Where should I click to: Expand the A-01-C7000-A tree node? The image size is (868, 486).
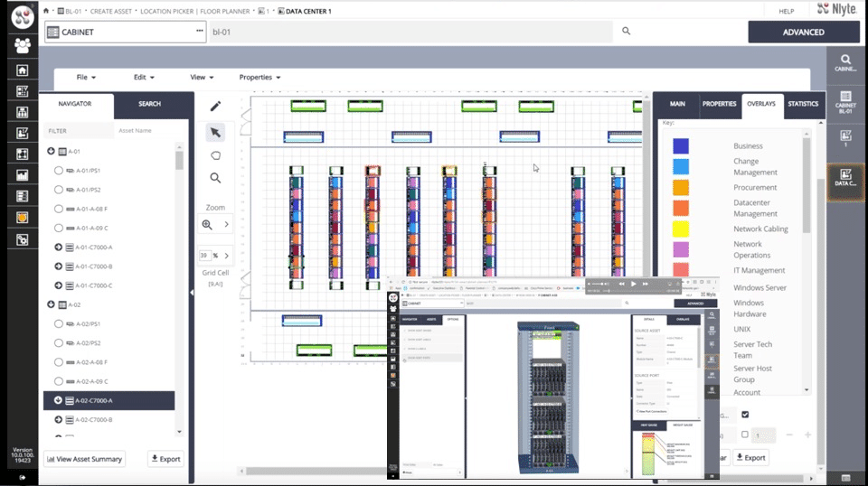pyautogui.click(x=59, y=248)
